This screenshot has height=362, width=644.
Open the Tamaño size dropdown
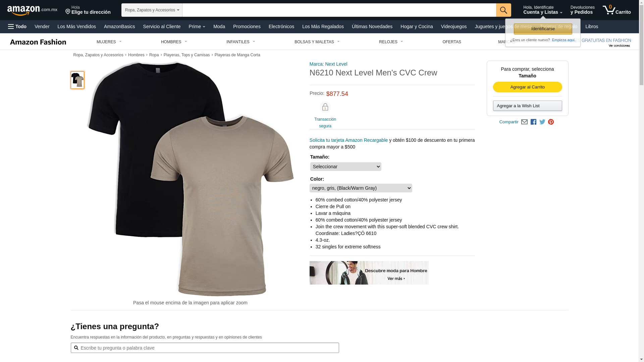pyautogui.click(x=345, y=167)
